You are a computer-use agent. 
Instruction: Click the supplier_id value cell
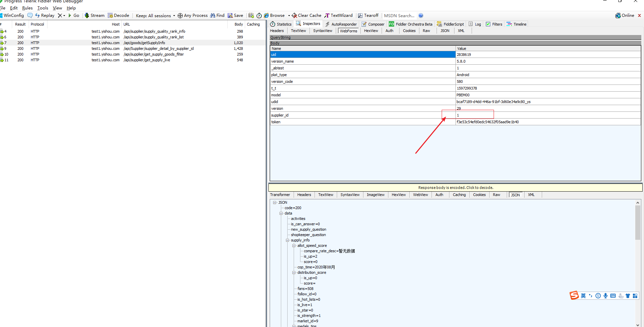(x=548, y=115)
